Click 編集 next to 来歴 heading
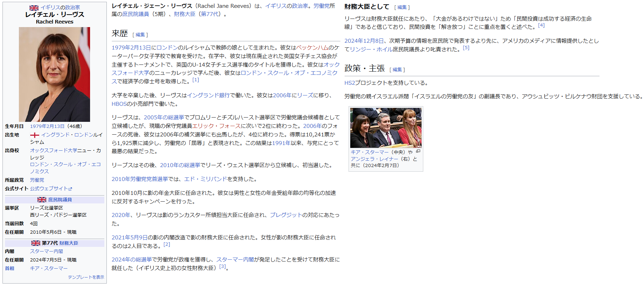Viewport: 644px width, 285px height. [x=140, y=35]
